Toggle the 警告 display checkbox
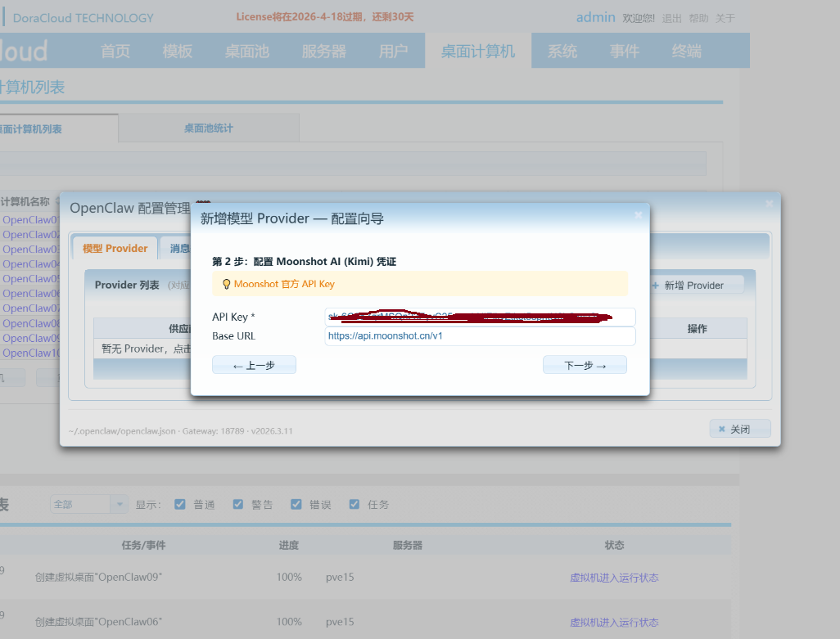 click(238, 504)
